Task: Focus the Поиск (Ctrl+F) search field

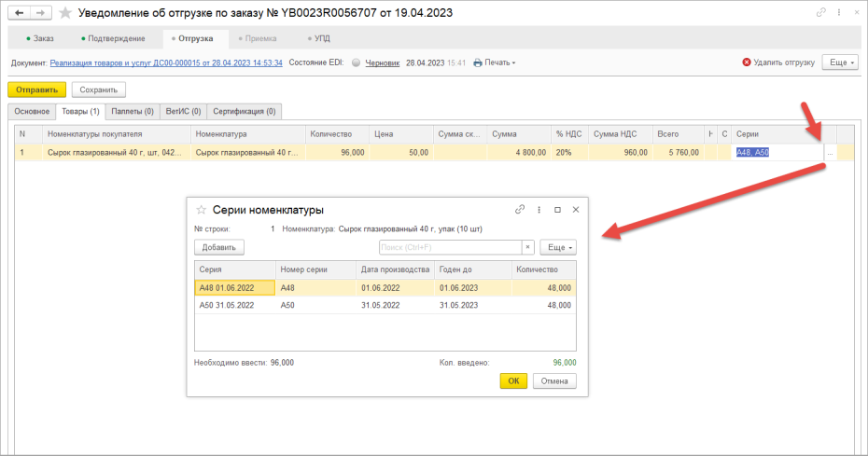Action: coord(450,247)
